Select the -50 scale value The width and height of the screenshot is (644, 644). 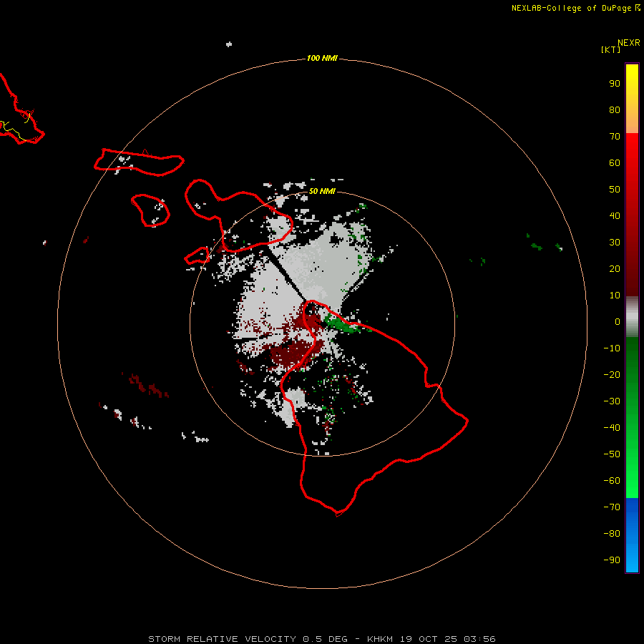[612, 454]
